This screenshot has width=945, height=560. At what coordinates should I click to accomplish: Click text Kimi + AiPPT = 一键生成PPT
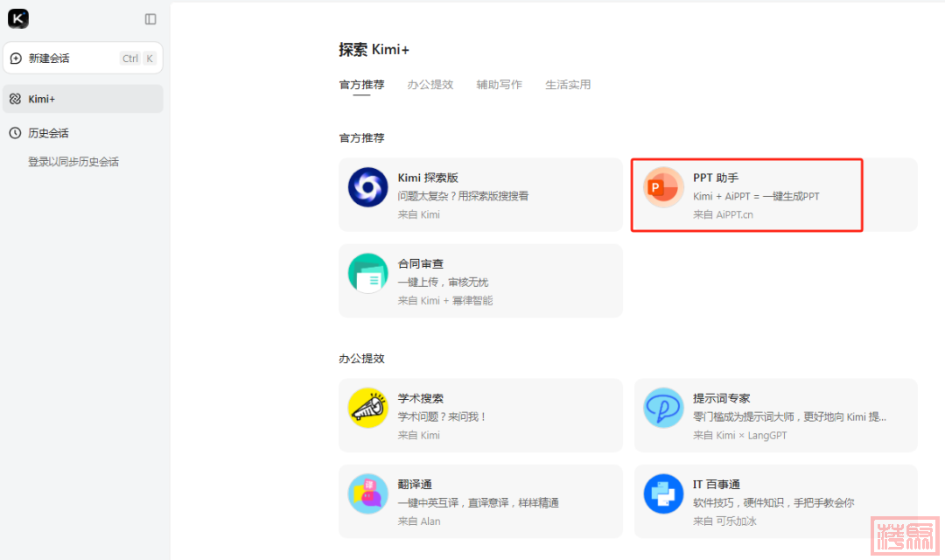pyautogui.click(x=756, y=197)
